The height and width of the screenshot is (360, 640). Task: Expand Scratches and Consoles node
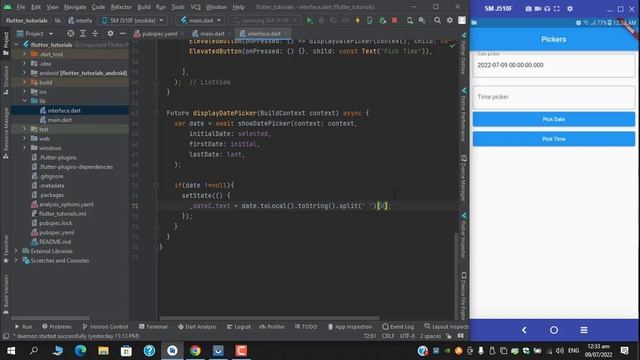coord(16,260)
